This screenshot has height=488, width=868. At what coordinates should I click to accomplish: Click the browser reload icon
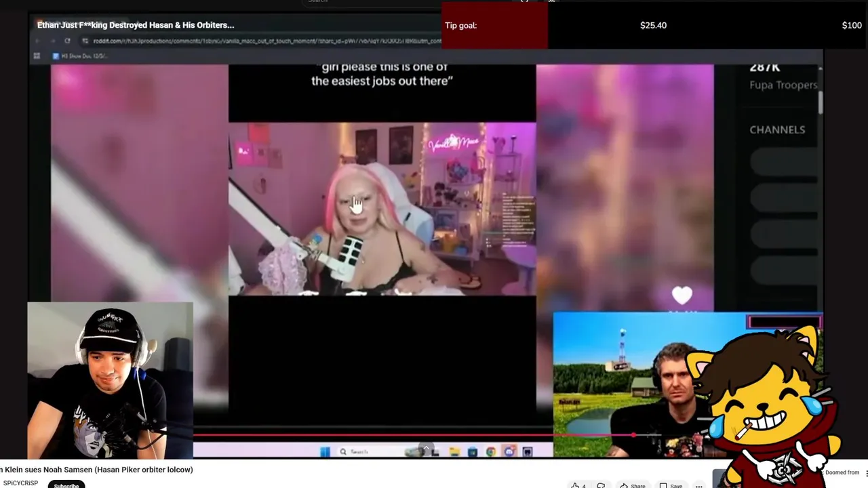(67, 41)
